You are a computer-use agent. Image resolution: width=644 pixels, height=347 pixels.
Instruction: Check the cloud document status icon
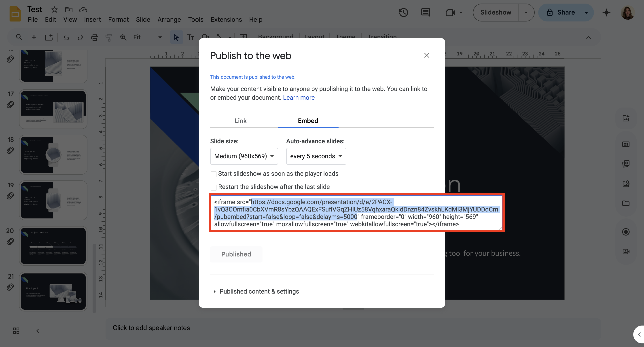coord(83,9)
